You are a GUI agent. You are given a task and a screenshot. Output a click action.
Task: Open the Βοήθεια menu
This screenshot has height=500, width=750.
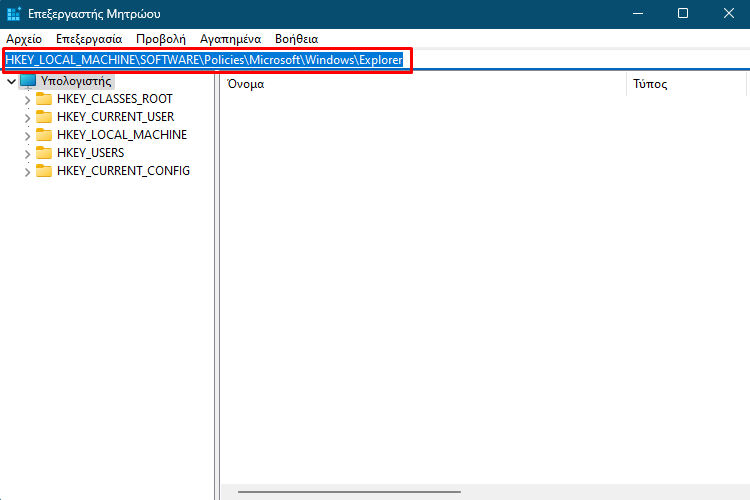coord(297,39)
